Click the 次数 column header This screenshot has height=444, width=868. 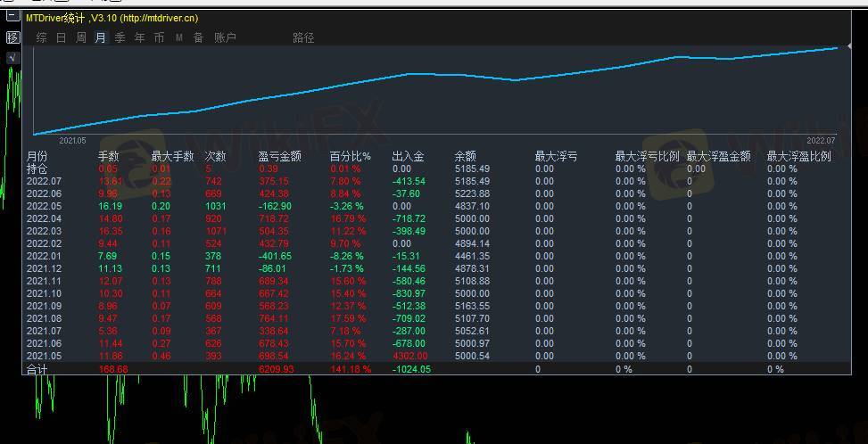coord(215,157)
